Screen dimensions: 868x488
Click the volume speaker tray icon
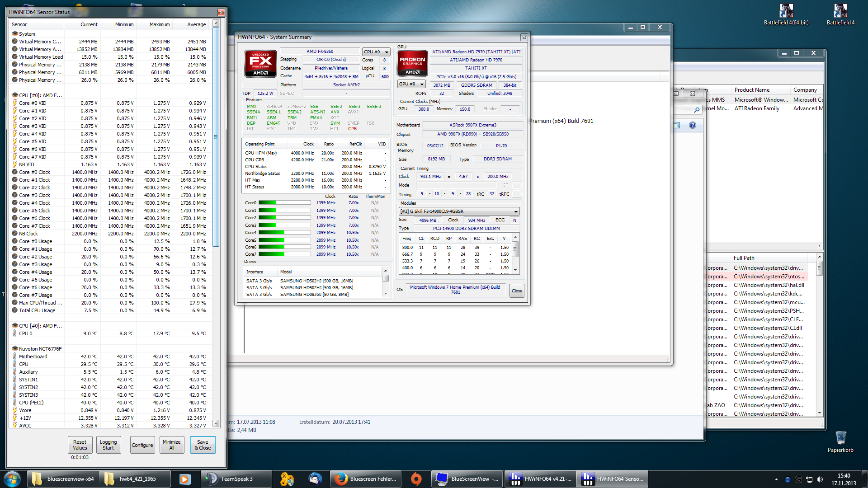[820, 479]
